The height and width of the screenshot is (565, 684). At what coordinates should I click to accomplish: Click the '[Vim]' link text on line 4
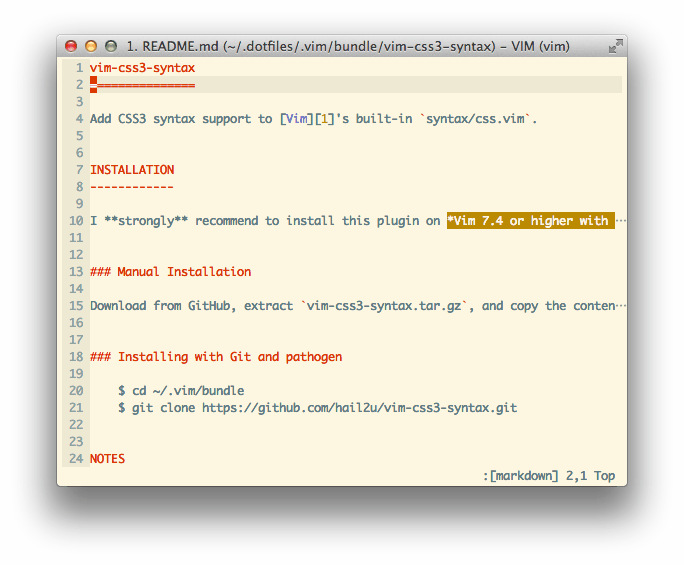click(297, 119)
